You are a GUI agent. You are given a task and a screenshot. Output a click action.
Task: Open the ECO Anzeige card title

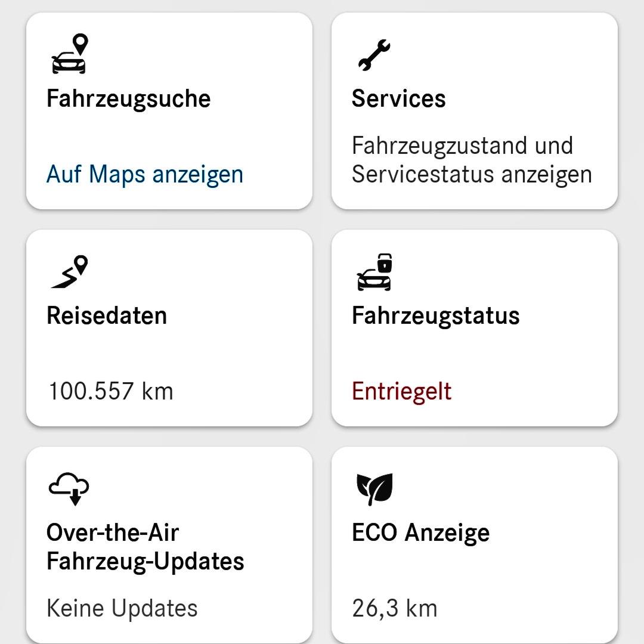[x=420, y=532]
